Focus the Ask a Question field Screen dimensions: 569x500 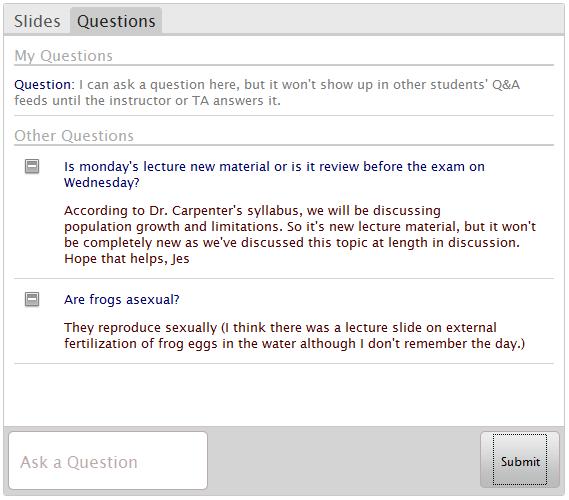coord(108,460)
